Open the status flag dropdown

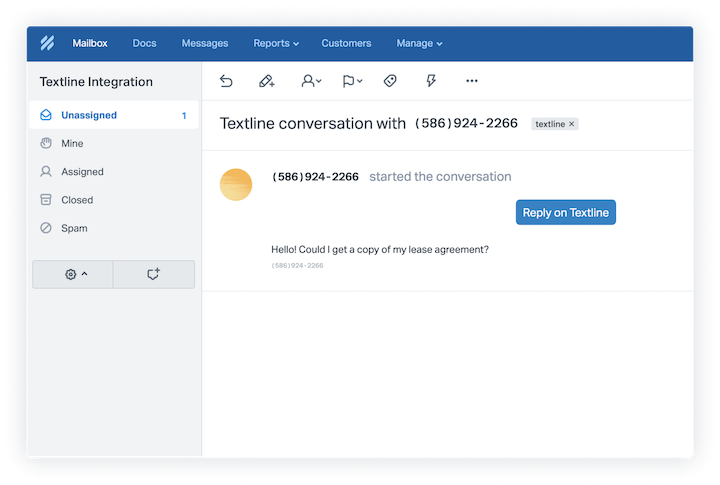point(352,81)
